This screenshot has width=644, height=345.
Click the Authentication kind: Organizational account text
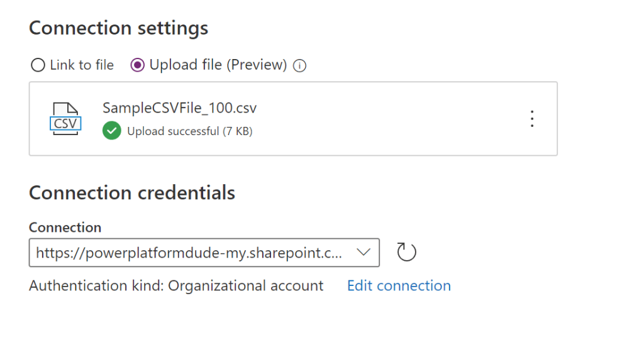tap(176, 286)
